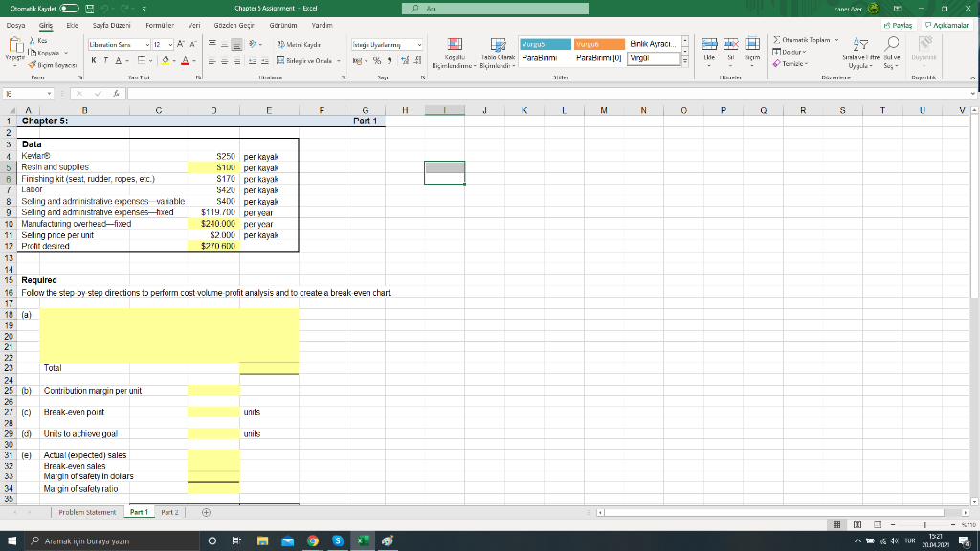The width and height of the screenshot is (980, 551).
Task: Click the Name Box cell reference field
Action: [28, 94]
